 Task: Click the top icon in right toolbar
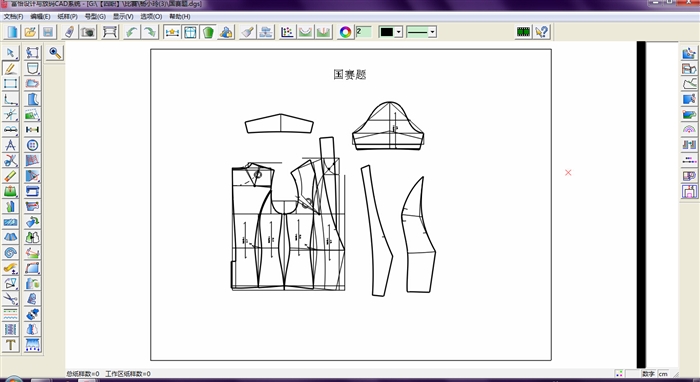tap(689, 53)
